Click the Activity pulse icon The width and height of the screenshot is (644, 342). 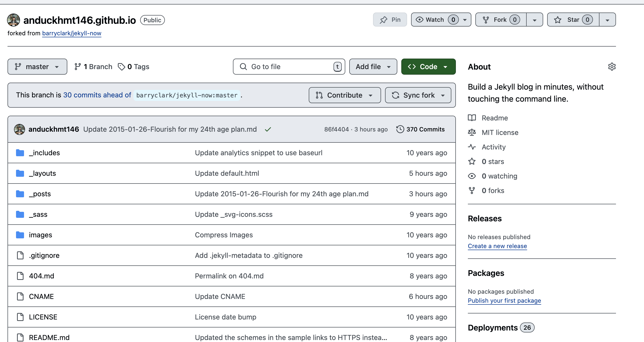click(x=472, y=147)
